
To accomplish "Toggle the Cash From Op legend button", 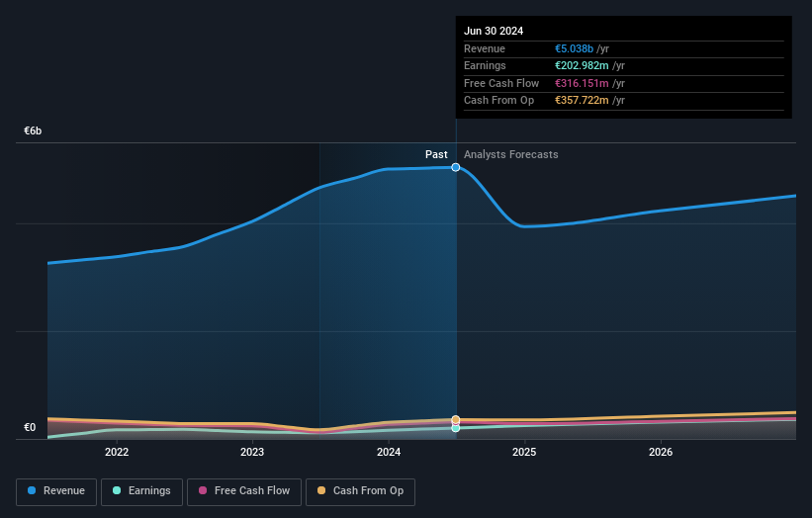I will click(360, 491).
